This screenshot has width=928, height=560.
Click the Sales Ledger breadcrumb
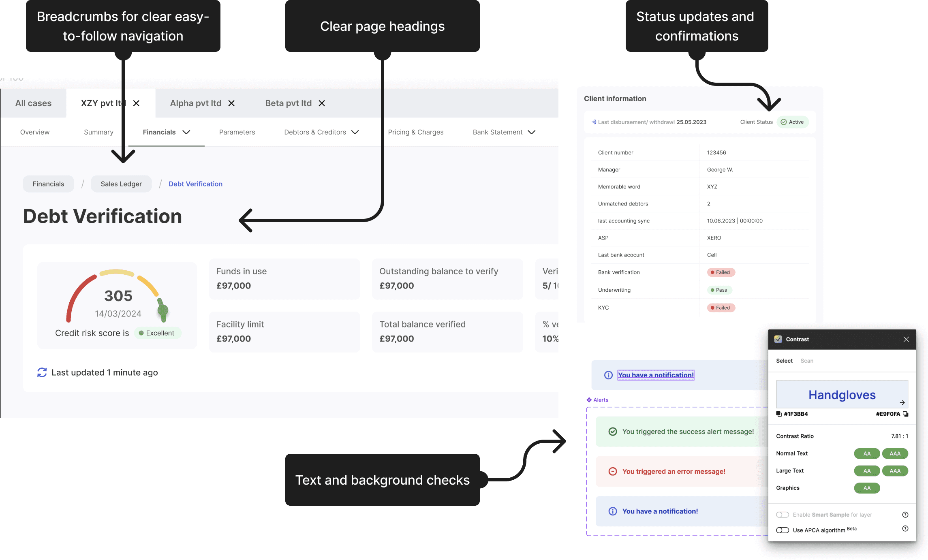(x=121, y=184)
